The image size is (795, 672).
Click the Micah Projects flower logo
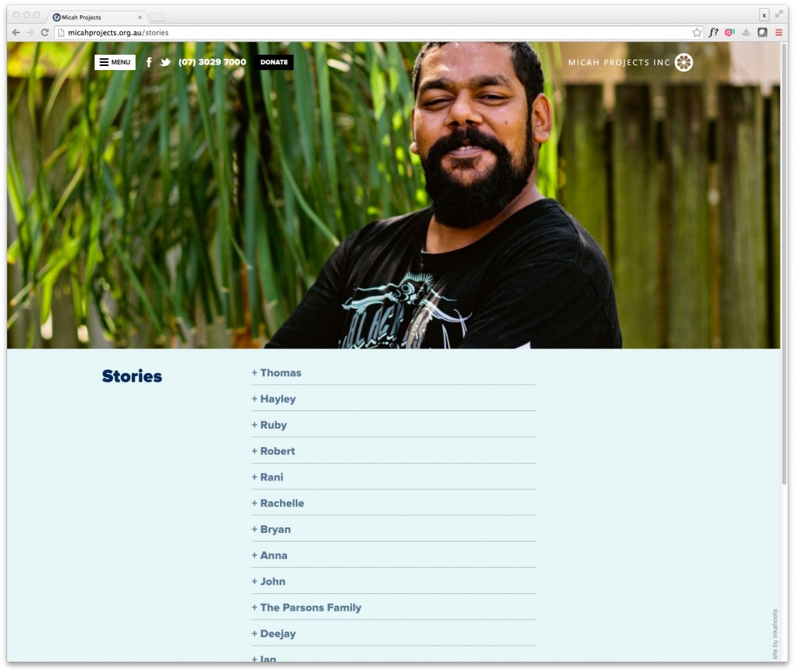pos(684,62)
